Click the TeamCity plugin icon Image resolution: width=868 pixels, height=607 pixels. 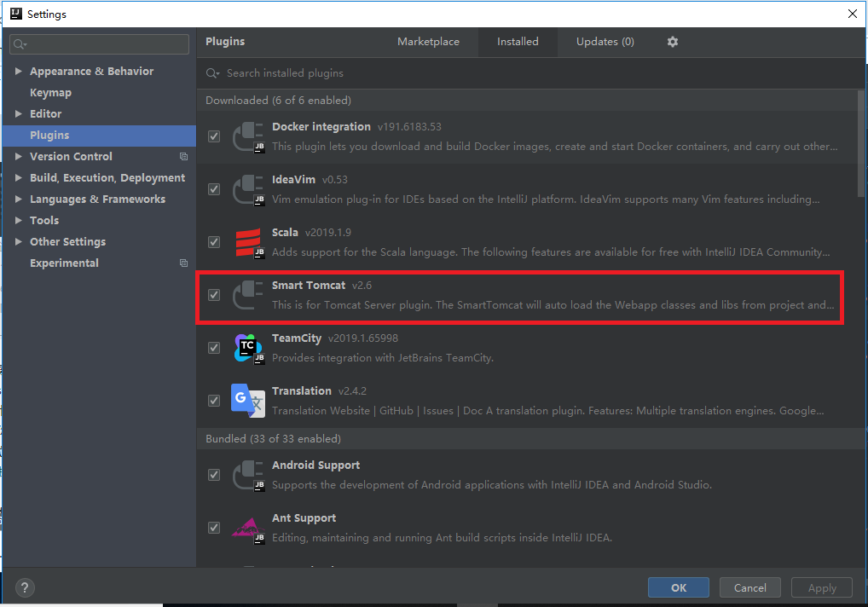point(248,348)
